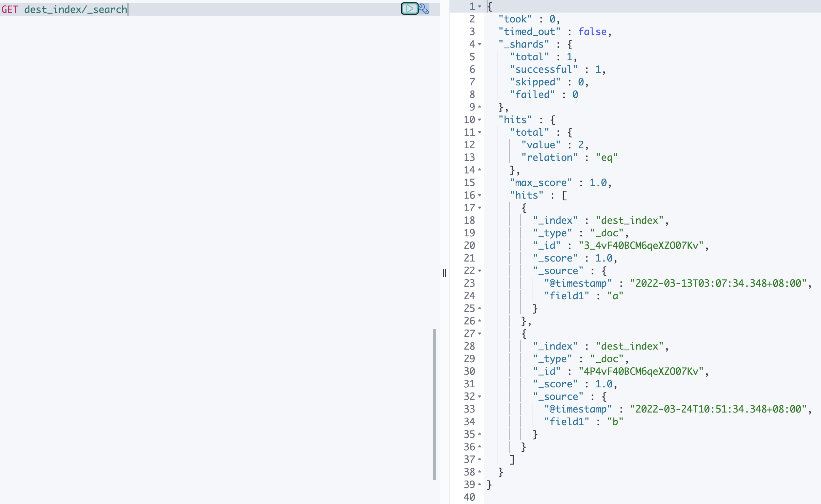Click the "timed_out" false value
Viewport: 821px width, 504px height.
pyautogui.click(x=592, y=32)
